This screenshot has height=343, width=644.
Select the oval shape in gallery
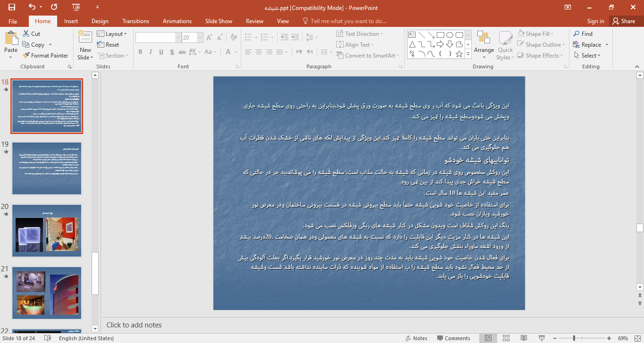tap(449, 35)
